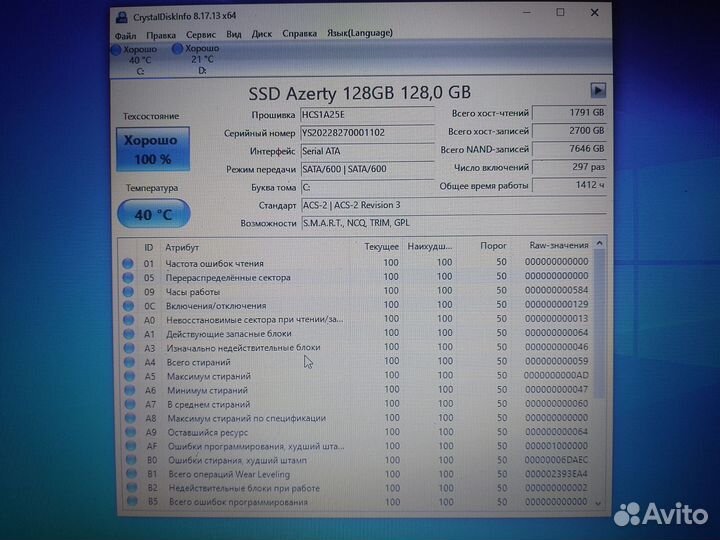Click status circle for attribute 01
720x540 pixels.
coord(127,263)
